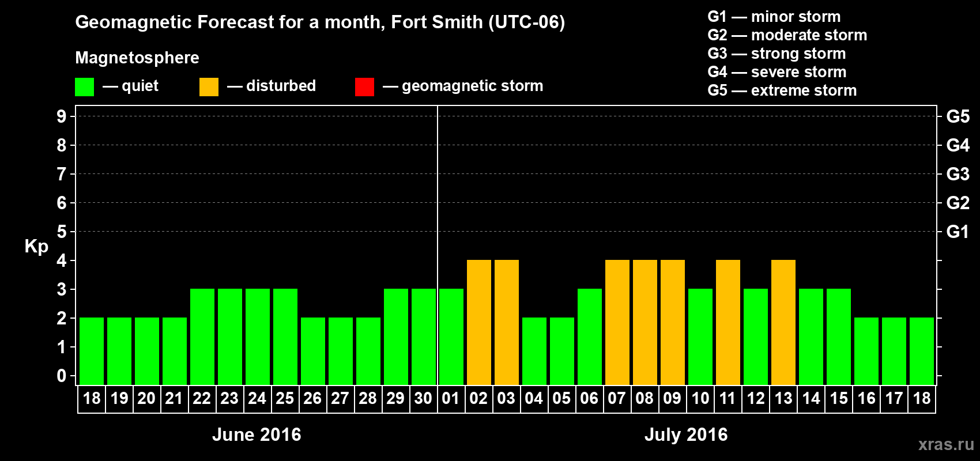Screen dimensions: 980x461
Task: Click the date cell 21 in June
Action: click(x=175, y=399)
